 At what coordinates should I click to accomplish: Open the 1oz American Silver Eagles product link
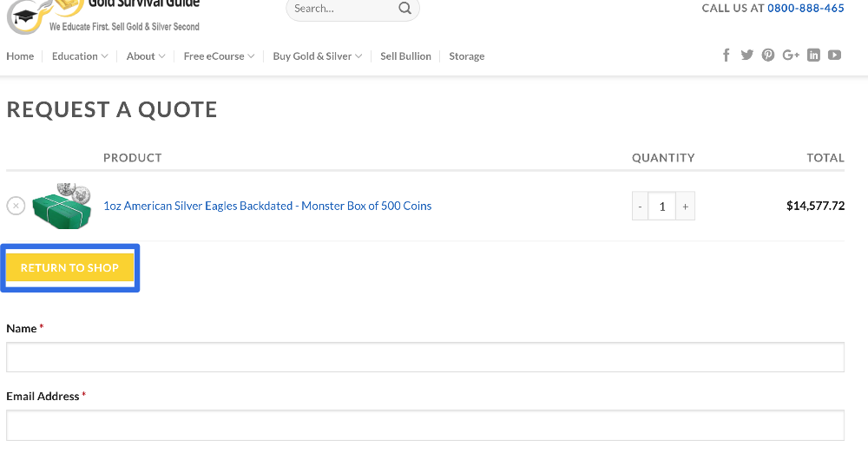click(x=267, y=206)
